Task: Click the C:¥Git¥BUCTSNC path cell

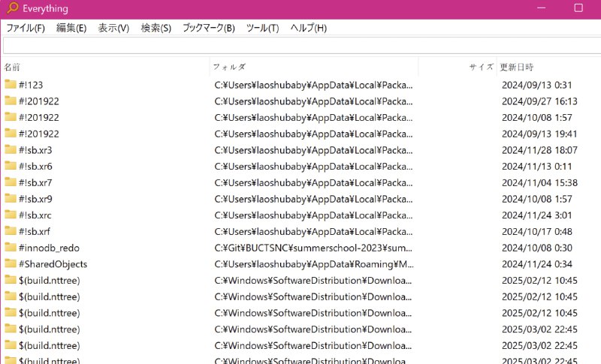Action: tap(313, 248)
